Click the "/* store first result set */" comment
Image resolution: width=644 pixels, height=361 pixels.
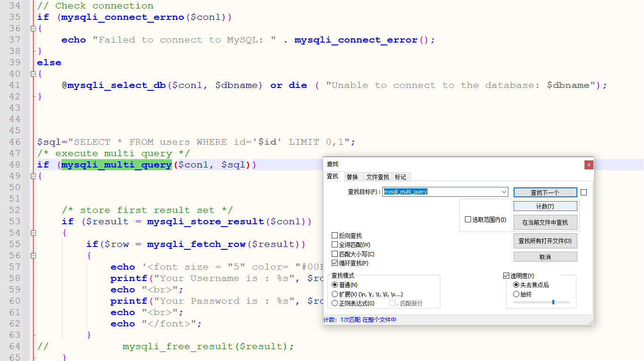(x=147, y=210)
